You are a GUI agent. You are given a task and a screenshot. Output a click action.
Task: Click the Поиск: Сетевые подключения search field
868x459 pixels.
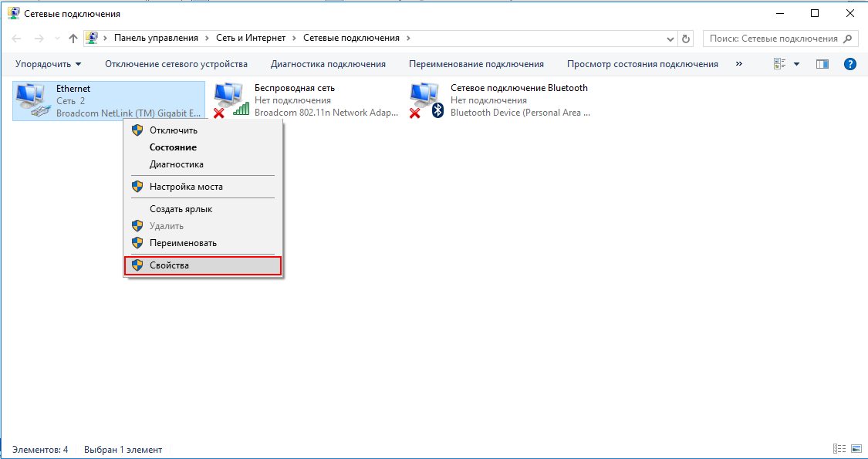[773, 39]
